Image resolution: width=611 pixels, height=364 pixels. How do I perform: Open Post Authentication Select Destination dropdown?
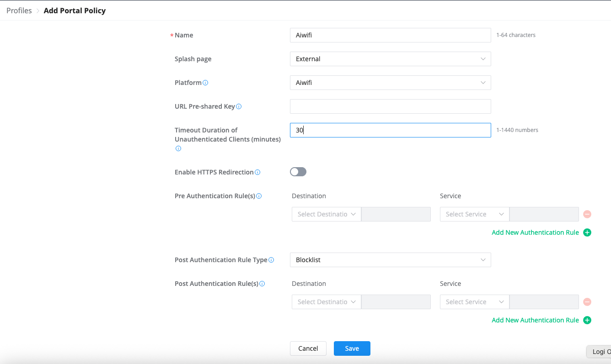327,302
